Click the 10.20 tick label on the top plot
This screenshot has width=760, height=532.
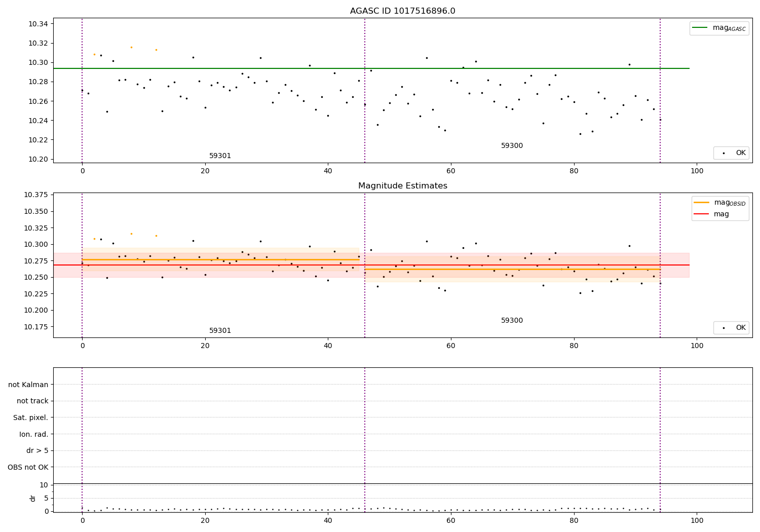coord(37,159)
